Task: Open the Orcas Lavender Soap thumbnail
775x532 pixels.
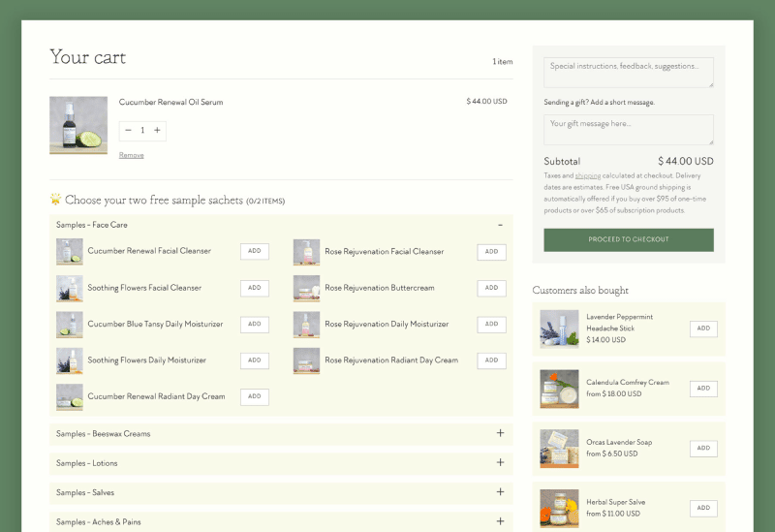Action: [559, 449]
